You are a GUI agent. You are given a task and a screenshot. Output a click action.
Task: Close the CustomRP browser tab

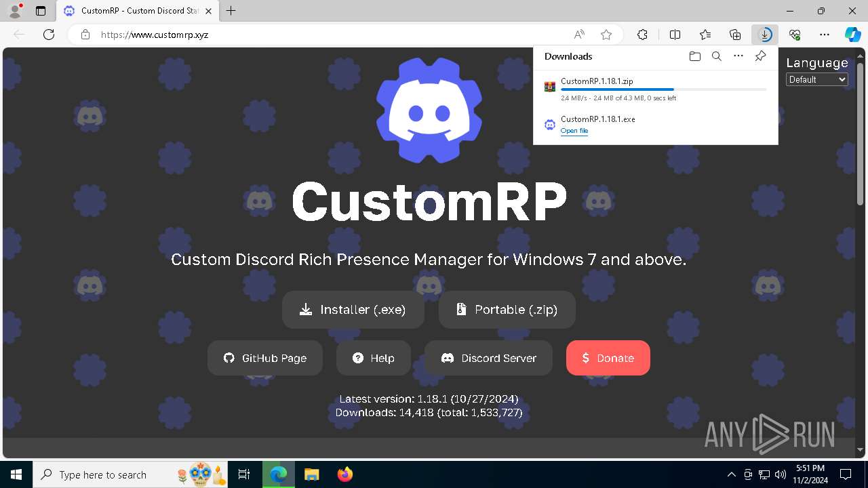(208, 11)
